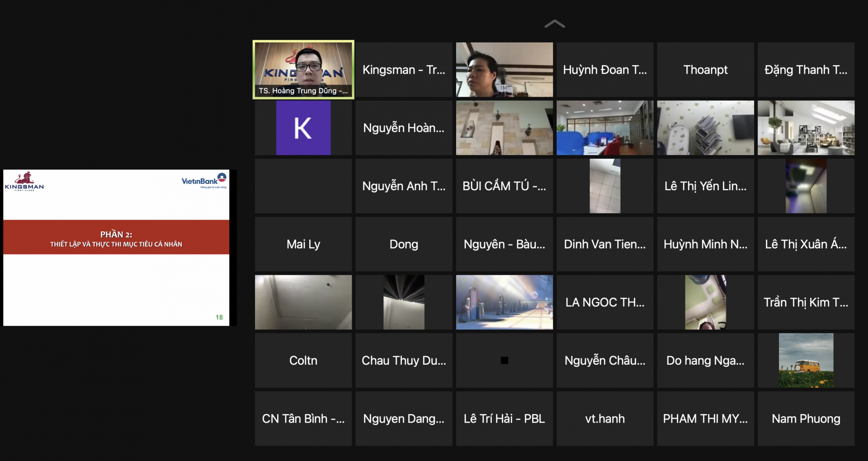This screenshot has height=461, width=868.
Task: Select the LA NGOC TH... participant tile
Action: [604, 302]
